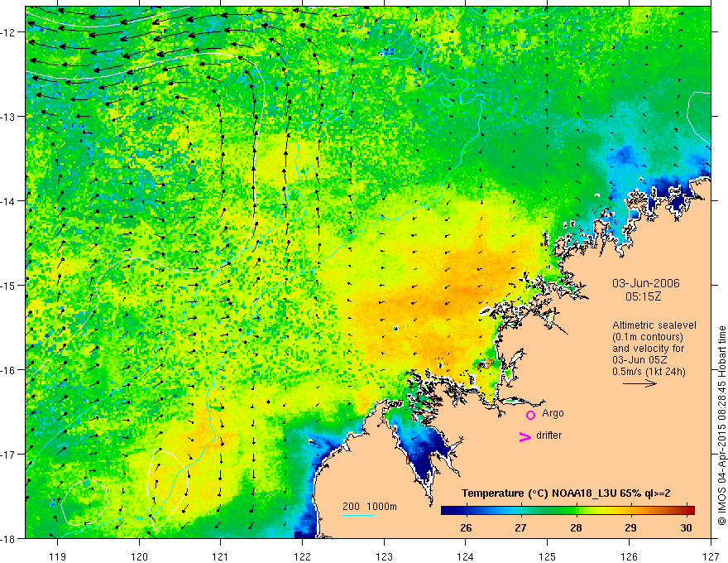Click longitude axis label 123
Viewport: 728px width, 563px height.
click(x=384, y=556)
